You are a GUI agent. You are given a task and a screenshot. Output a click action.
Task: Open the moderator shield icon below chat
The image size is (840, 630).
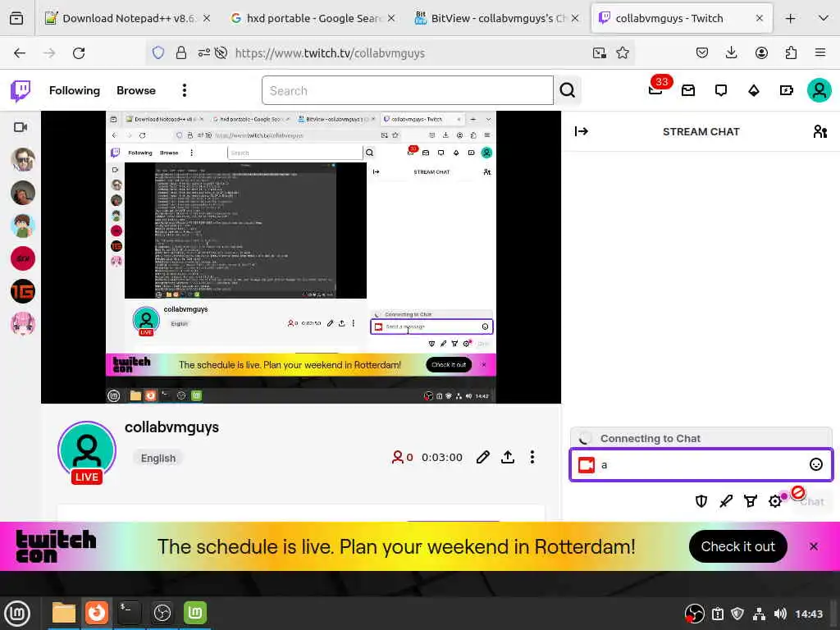(701, 501)
